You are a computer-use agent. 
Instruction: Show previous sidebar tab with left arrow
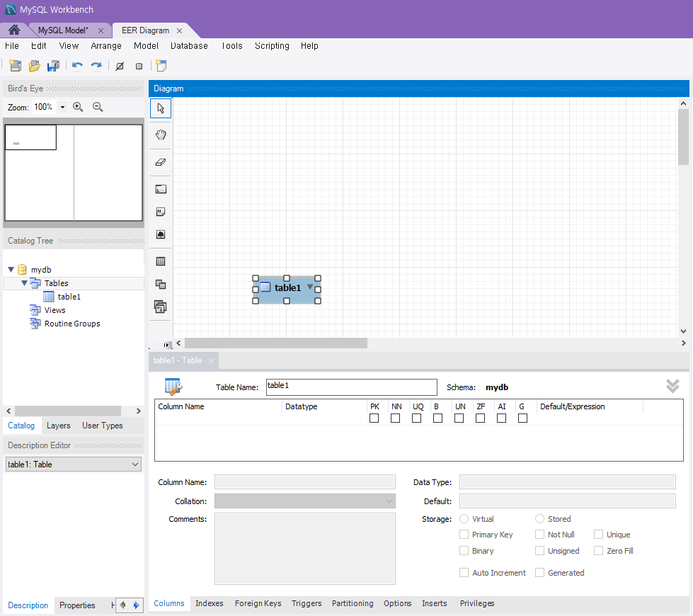click(122, 605)
